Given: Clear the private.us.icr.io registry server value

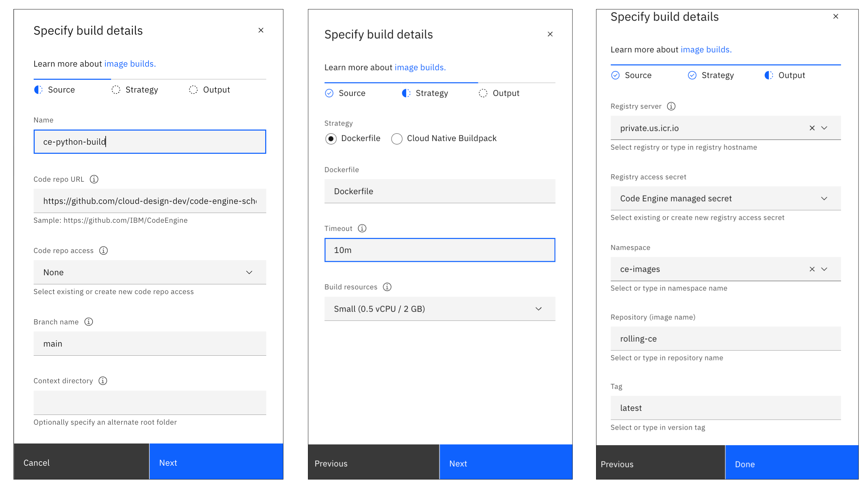Looking at the screenshot, I should pos(812,128).
